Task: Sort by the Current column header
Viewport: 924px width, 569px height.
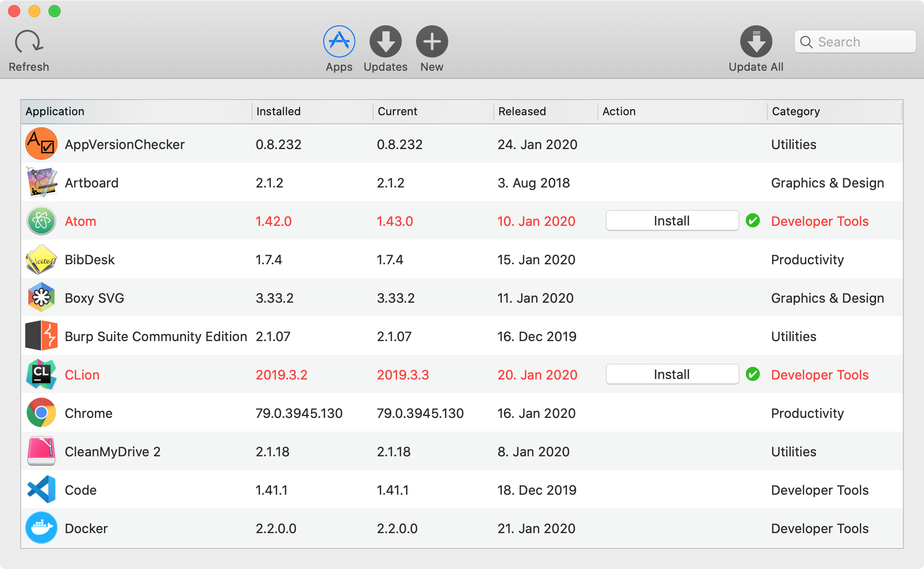Action: (434, 112)
